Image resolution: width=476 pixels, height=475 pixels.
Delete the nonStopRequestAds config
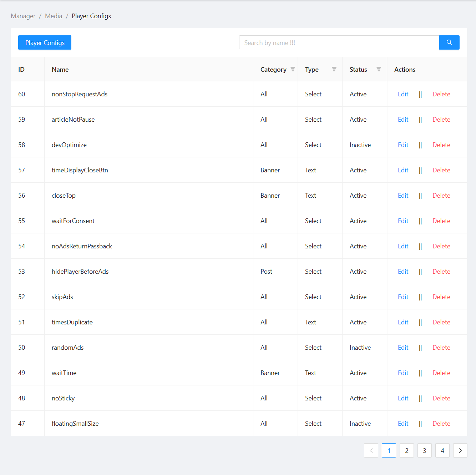click(x=441, y=94)
